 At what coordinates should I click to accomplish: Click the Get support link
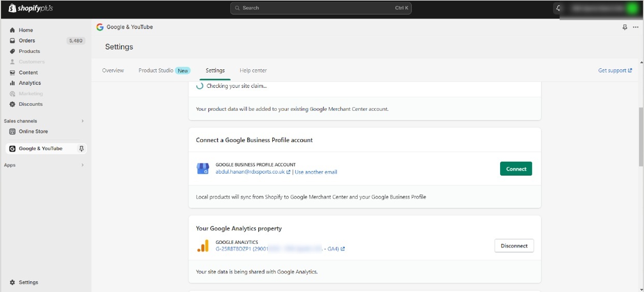pyautogui.click(x=615, y=70)
